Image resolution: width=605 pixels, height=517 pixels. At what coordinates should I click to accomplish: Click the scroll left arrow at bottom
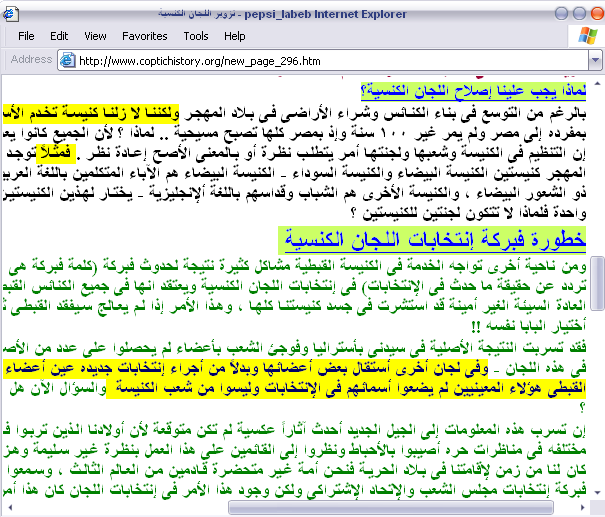point(8,508)
